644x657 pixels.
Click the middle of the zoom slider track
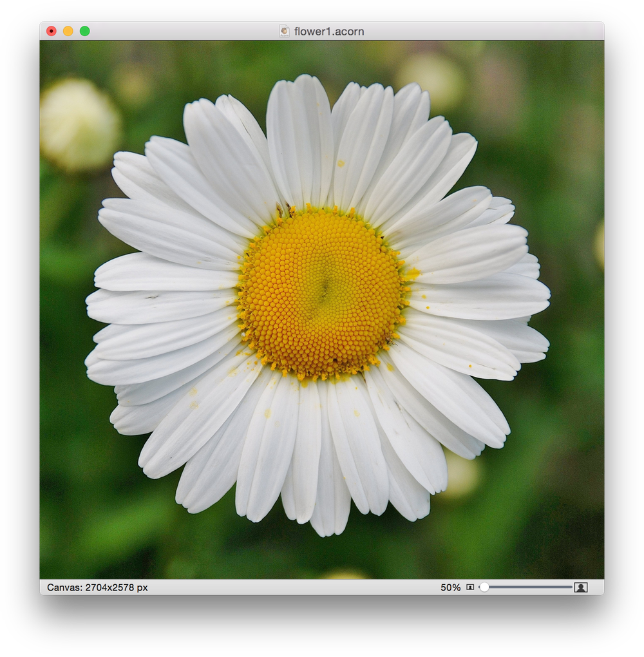[x=528, y=587]
